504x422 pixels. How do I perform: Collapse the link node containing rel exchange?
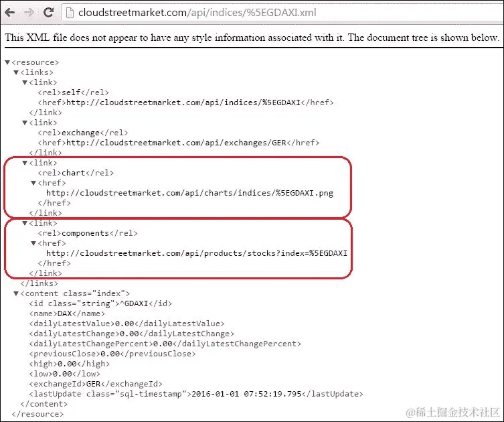point(25,123)
